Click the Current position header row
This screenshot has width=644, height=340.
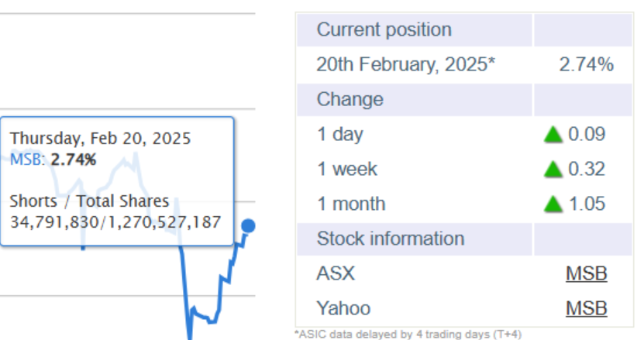[x=464, y=30]
